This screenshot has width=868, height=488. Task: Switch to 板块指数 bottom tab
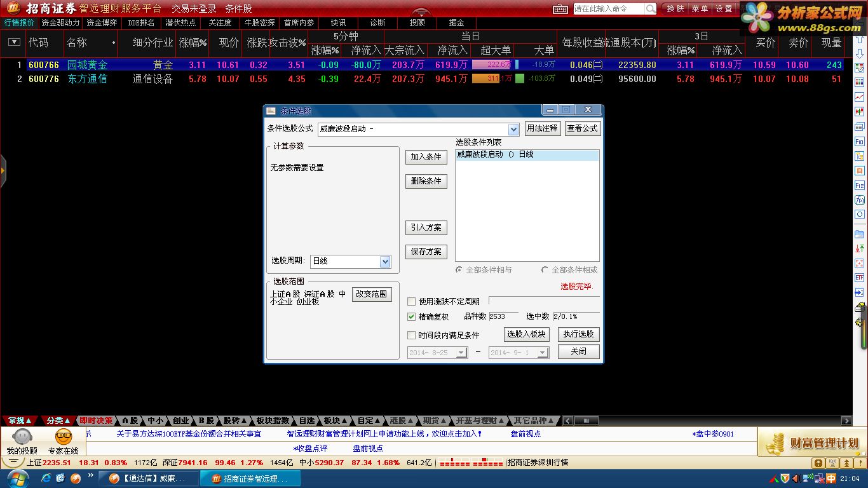273,421
